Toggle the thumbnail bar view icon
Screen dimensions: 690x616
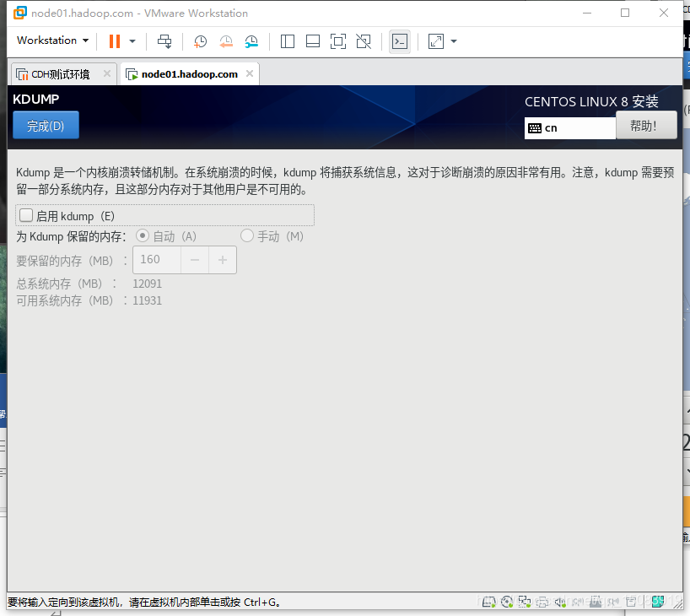click(313, 41)
